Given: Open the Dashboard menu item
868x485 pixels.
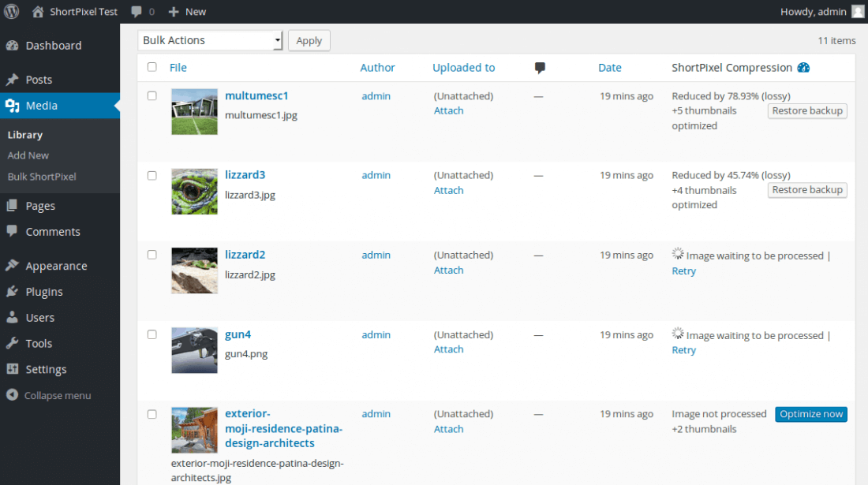Looking at the screenshot, I should click(60, 46).
